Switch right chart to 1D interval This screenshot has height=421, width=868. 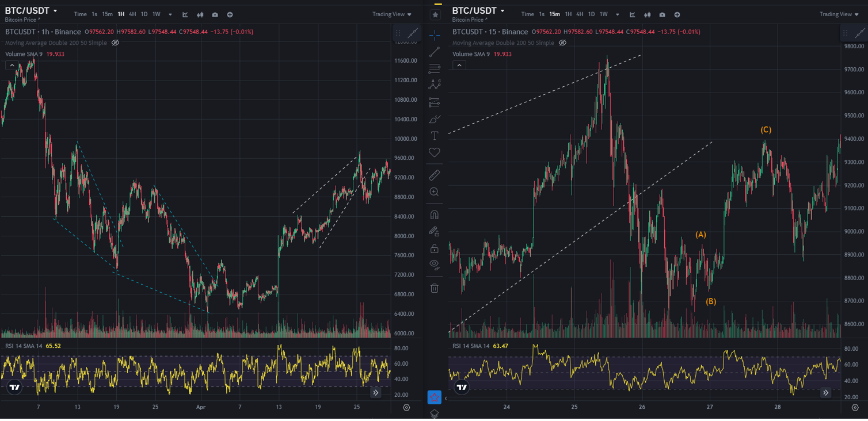[x=591, y=14]
